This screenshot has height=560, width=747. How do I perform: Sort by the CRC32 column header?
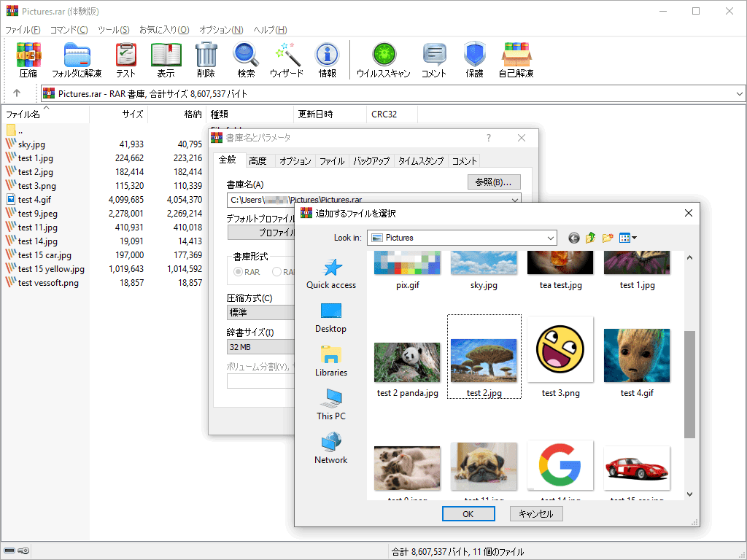pyautogui.click(x=392, y=114)
